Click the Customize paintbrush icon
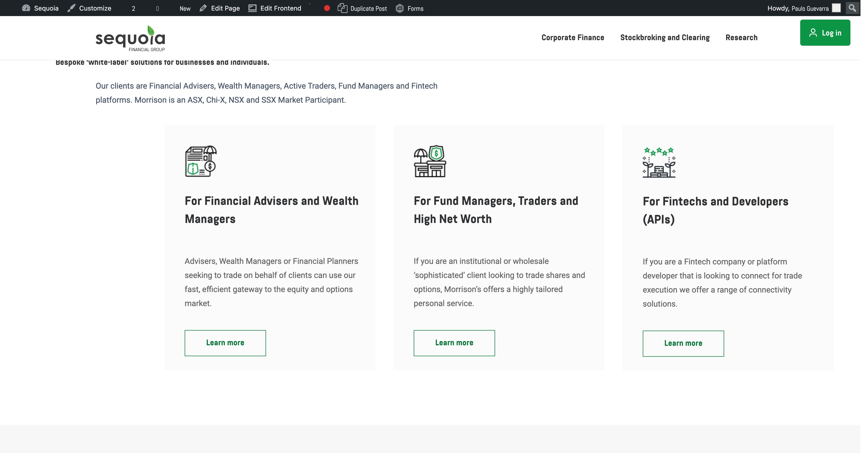868x453 pixels. click(x=71, y=8)
